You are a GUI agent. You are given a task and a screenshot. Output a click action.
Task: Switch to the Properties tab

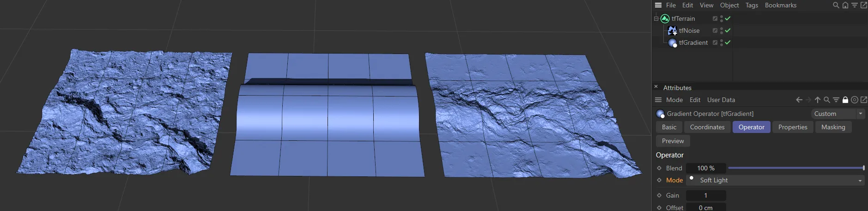[x=793, y=127]
